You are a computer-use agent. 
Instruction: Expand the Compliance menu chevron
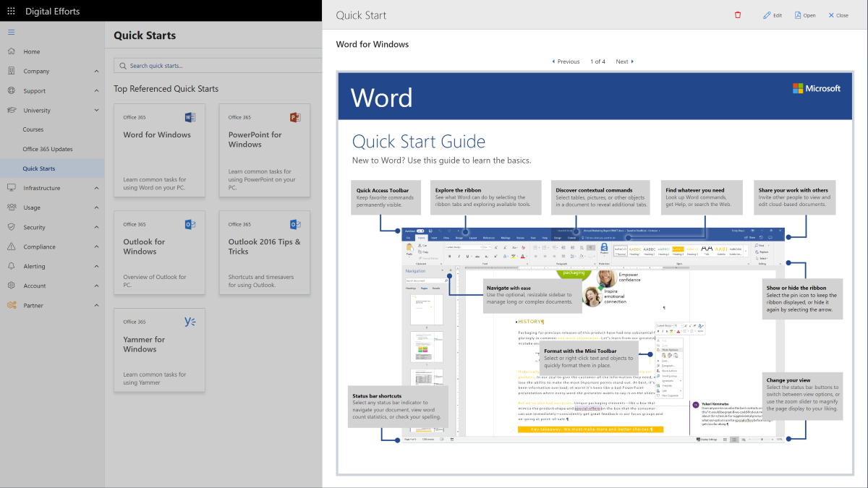tap(96, 247)
